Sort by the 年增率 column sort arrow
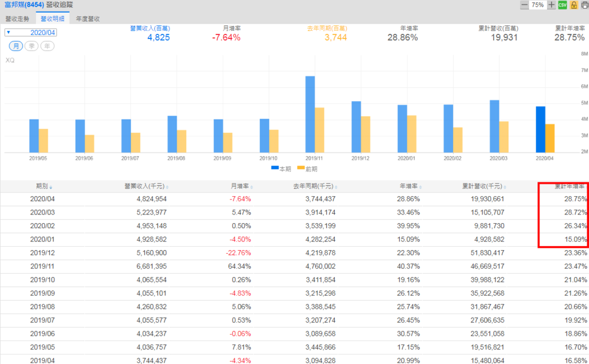 [x=420, y=187]
